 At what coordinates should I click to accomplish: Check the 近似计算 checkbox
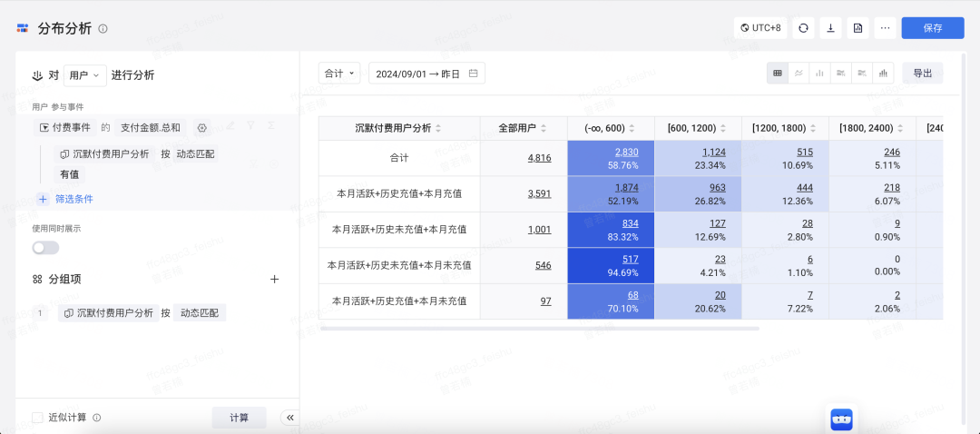click(37, 418)
